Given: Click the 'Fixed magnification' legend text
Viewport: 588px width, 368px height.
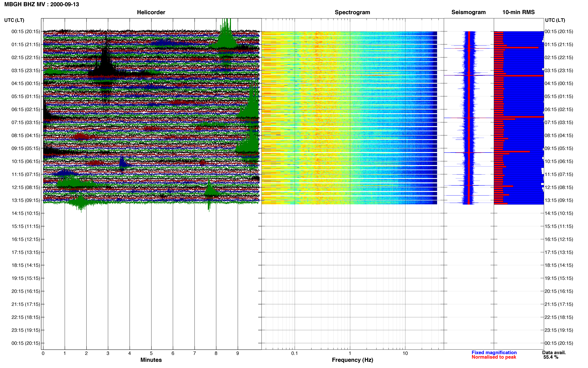Looking at the screenshot, I should tap(494, 352).
